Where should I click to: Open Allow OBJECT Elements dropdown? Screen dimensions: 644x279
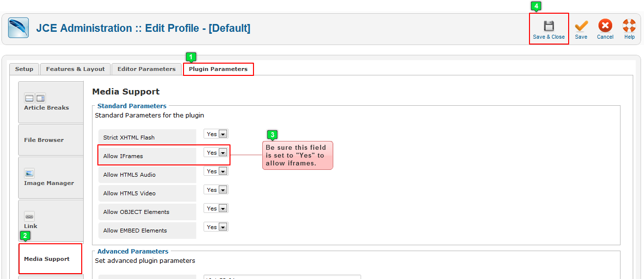click(x=216, y=209)
